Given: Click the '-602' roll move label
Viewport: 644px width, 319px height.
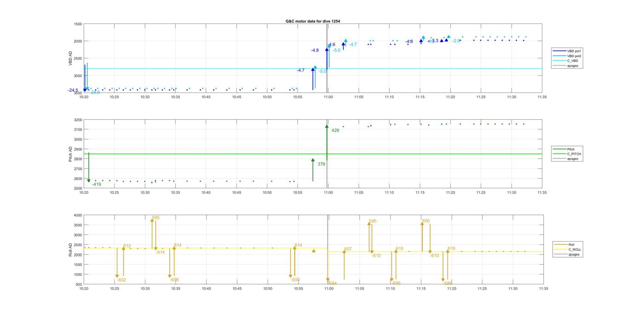Looking at the screenshot, I should coord(121,280).
